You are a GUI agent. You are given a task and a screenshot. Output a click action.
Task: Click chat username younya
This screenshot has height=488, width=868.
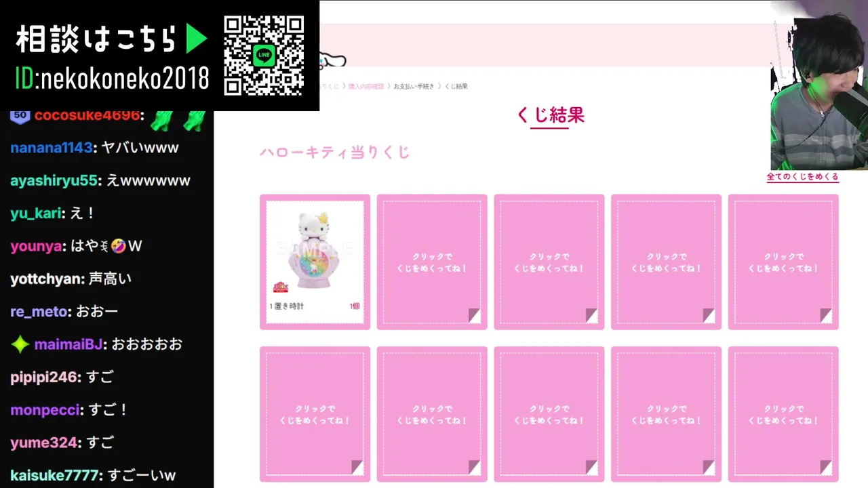tap(37, 246)
